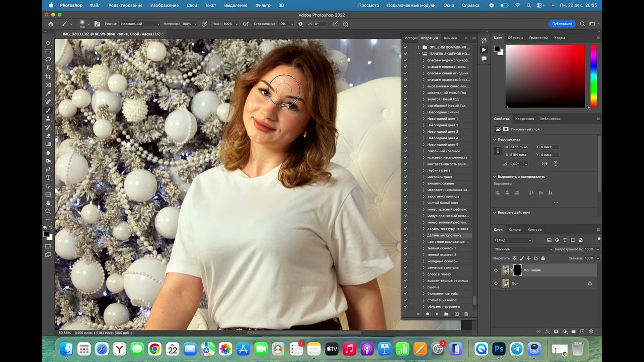Open the Режим blend mode dropdown
644x362 pixels.
pos(140,24)
